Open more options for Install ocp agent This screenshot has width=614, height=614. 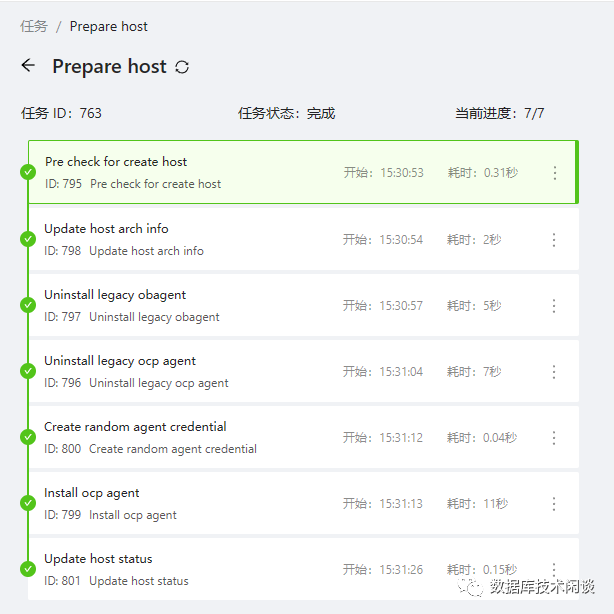point(554,504)
